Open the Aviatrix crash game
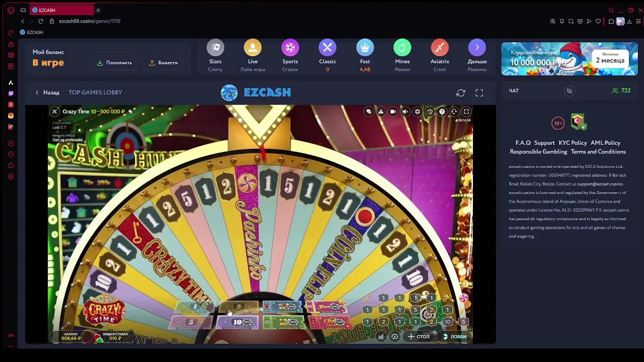644x362 pixels. pyautogui.click(x=440, y=55)
